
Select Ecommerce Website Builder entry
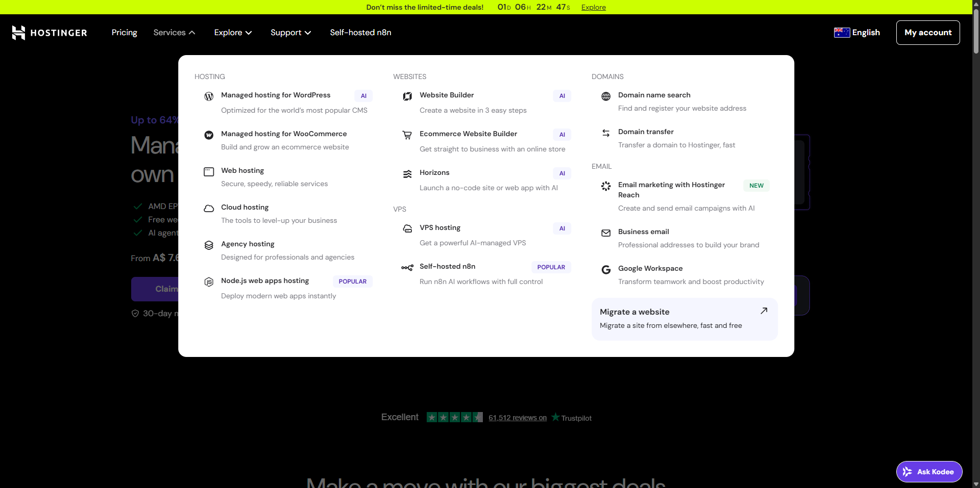click(486, 141)
